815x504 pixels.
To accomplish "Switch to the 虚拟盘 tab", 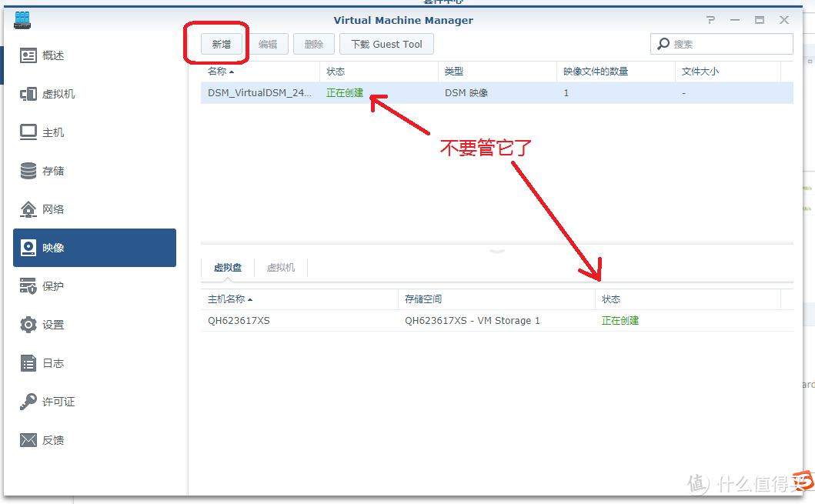I will (x=228, y=268).
